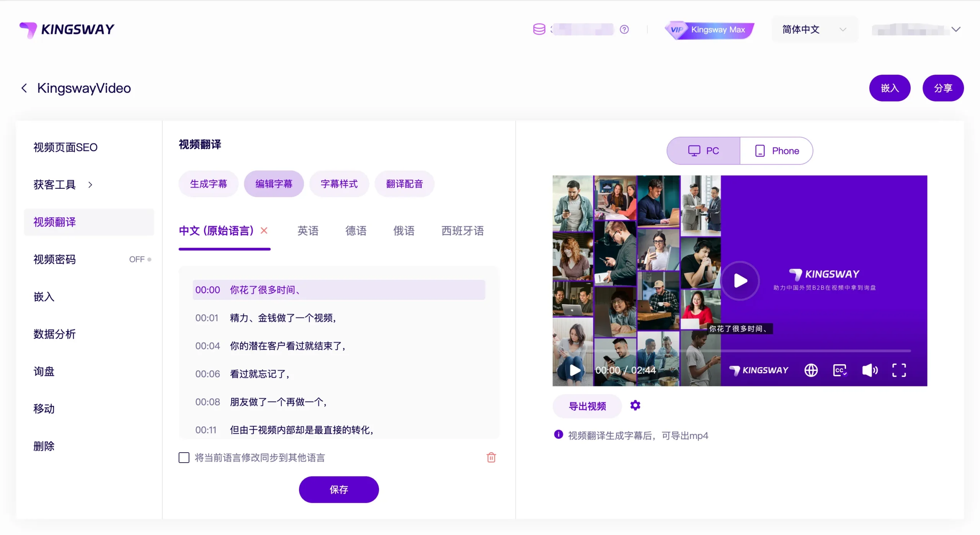Open the globe language selector in player
Screen dimensions: 980x535
pyautogui.click(x=811, y=370)
